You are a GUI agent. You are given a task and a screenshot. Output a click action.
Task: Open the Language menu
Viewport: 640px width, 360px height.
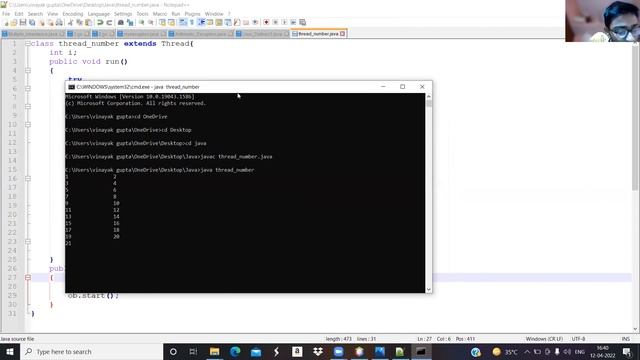(99, 14)
